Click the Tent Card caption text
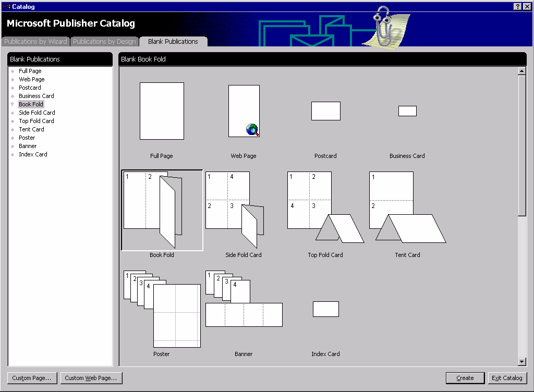Image resolution: width=534 pixels, height=392 pixels. (x=408, y=255)
